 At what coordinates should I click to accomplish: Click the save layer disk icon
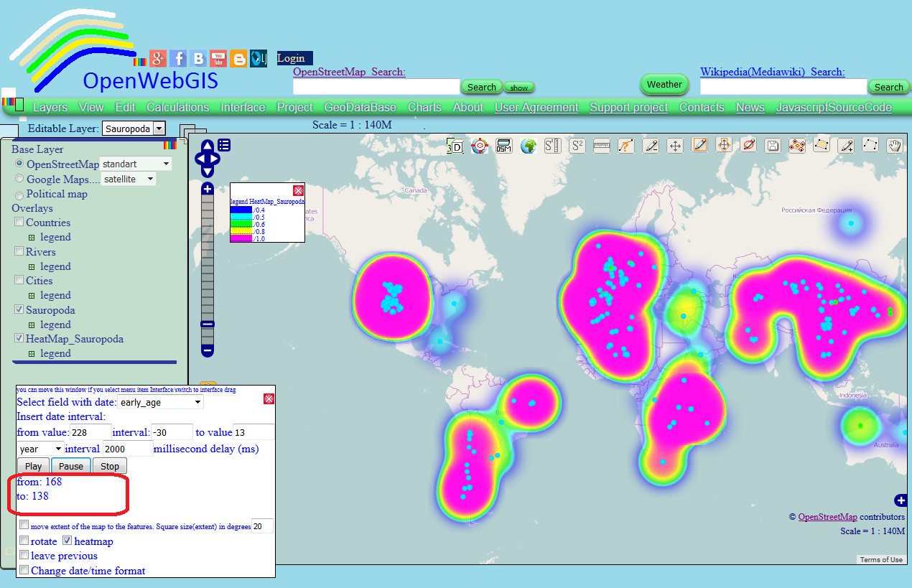pyautogui.click(x=772, y=145)
